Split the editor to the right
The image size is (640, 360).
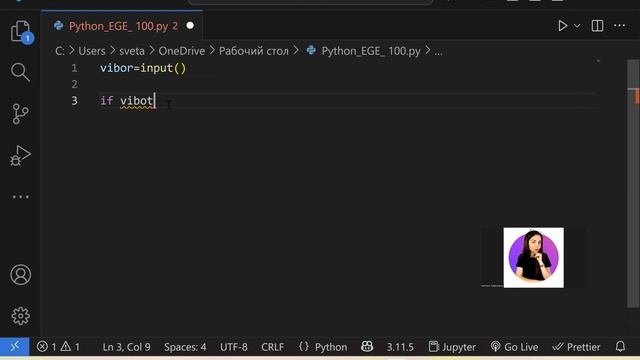597,26
